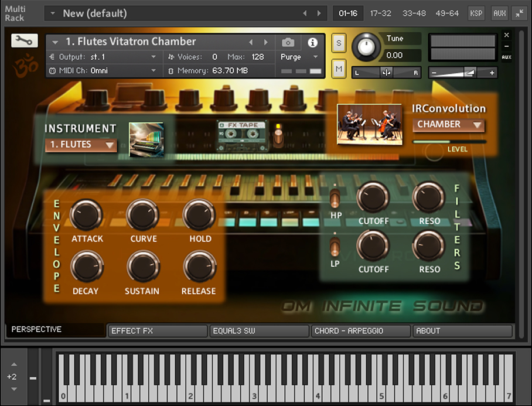Click the LP Reso knob
Image resolution: width=532 pixels, height=406 pixels.
429,246
